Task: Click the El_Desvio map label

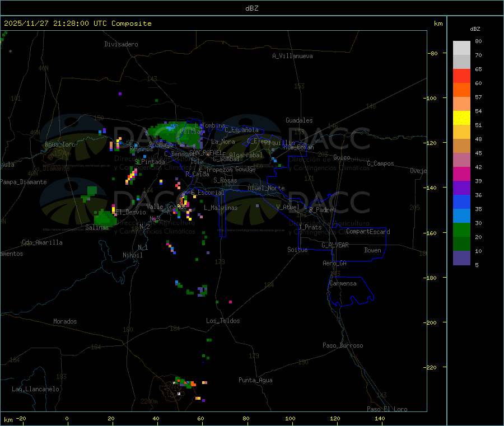Action: tap(131, 212)
